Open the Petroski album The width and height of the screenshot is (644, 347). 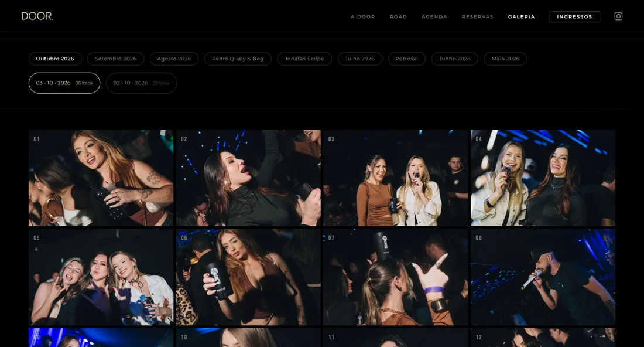tap(407, 59)
